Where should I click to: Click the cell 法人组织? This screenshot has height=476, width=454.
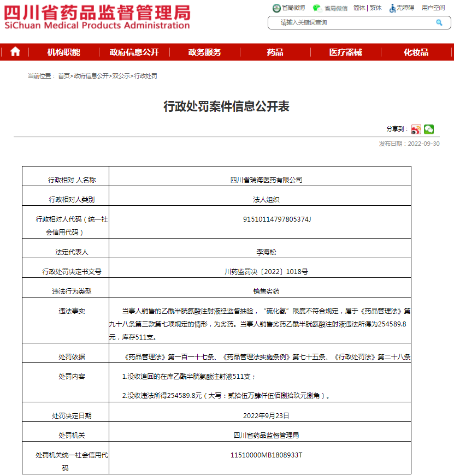pyautogui.click(x=266, y=200)
